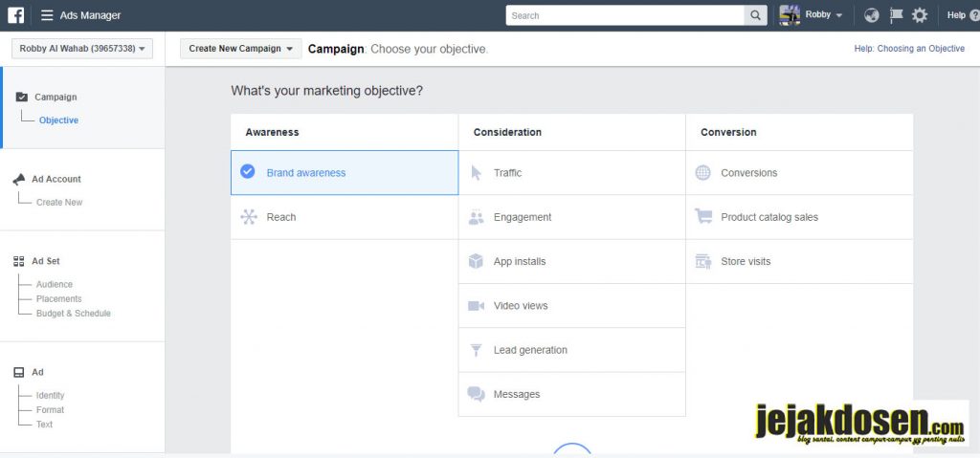Go to Create New under Ad Account

click(58, 203)
